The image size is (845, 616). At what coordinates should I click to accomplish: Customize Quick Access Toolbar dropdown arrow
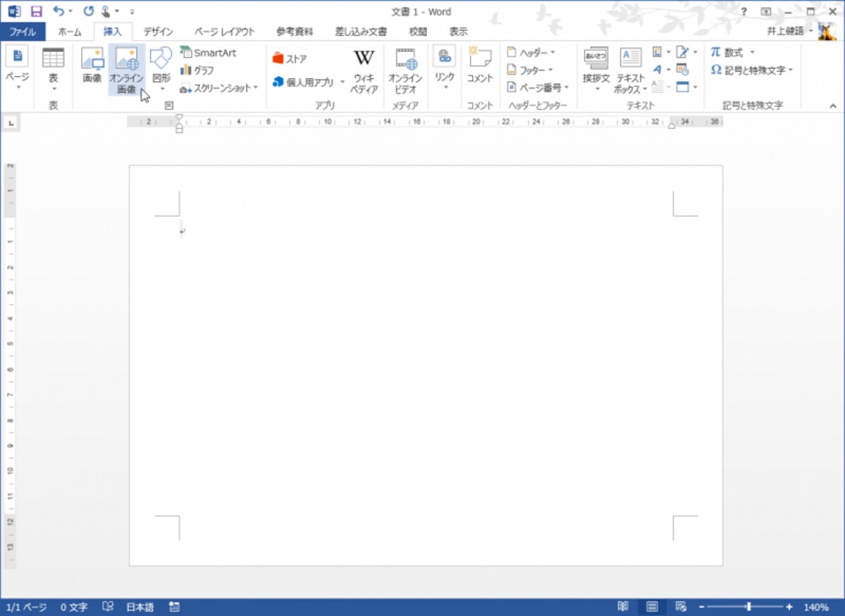coord(132,12)
